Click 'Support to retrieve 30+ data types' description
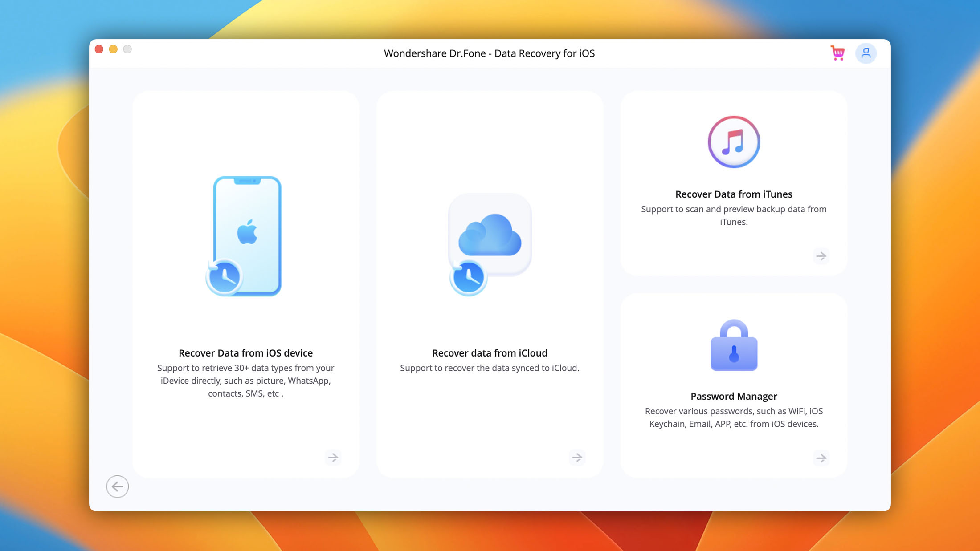 click(246, 381)
